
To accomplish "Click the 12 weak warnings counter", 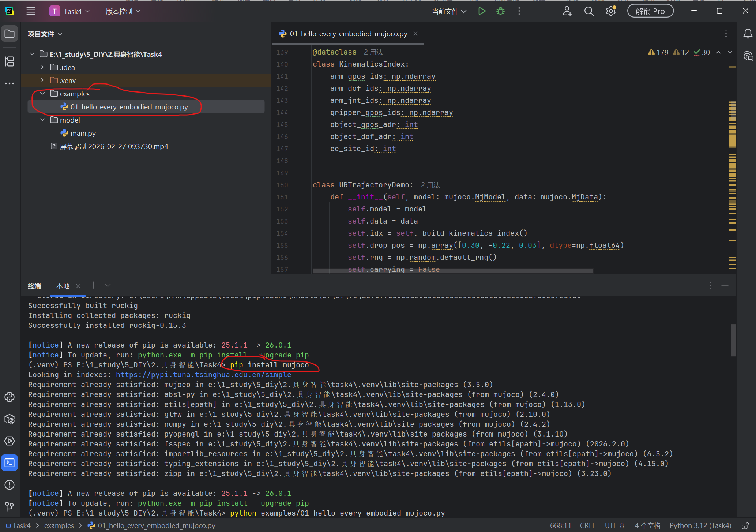I will coord(681,52).
